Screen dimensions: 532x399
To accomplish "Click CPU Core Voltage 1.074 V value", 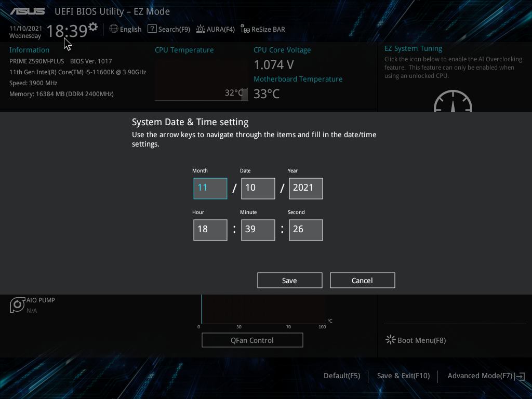I will (274, 64).
